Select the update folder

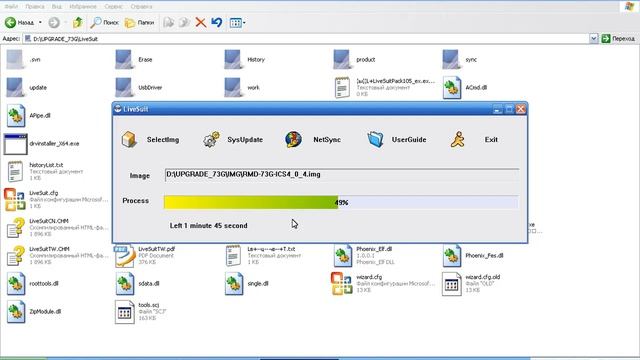click(x=26, y=88)
